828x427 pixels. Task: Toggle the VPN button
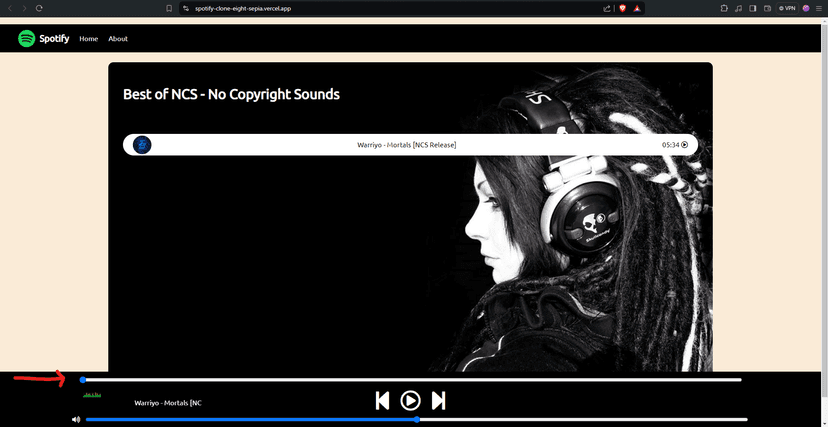point(787,8)
